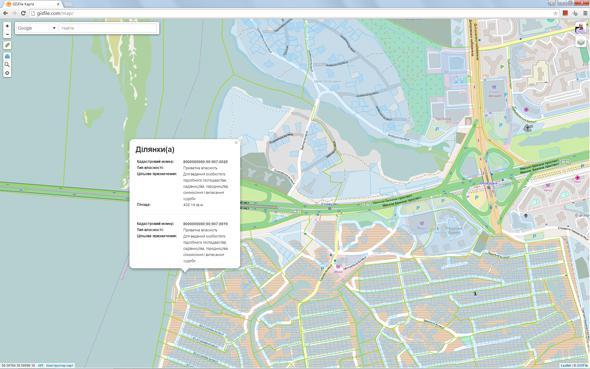Close the Ділянки(а) popup
The height and width of the screenshot is (369, 590).
236,143
